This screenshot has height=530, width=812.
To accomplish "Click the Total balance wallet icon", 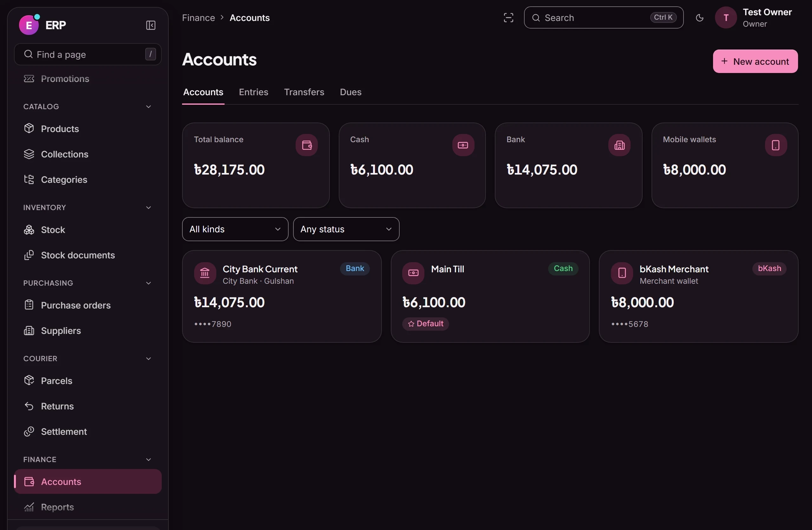I will [x=307, y=145].
